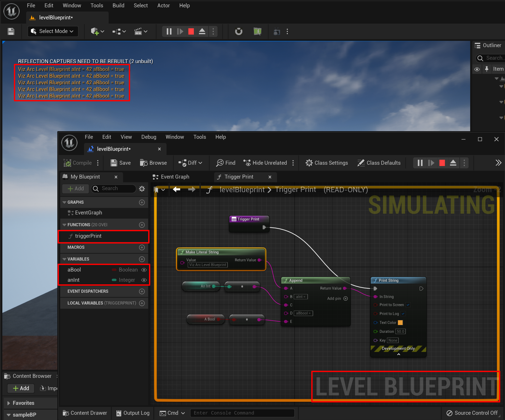Click Add variable button in My Blueprint
Screen dimensions: 505x420
tap(143, 259)
